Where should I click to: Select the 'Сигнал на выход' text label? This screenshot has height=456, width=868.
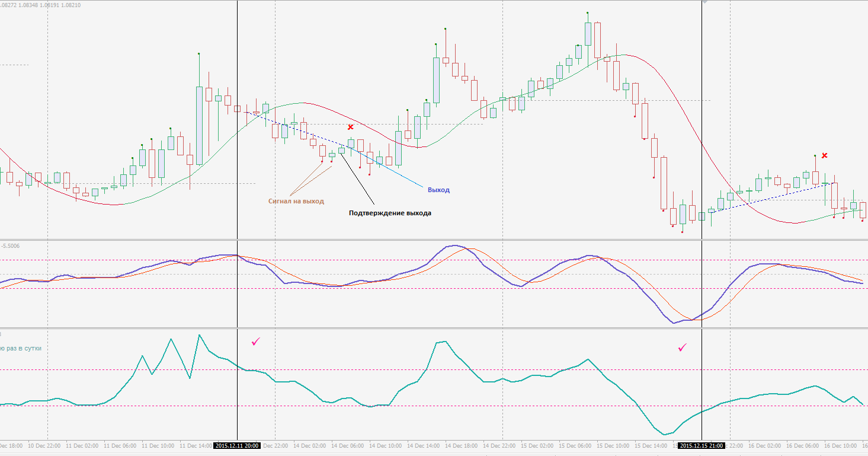[x=296, y=201]
